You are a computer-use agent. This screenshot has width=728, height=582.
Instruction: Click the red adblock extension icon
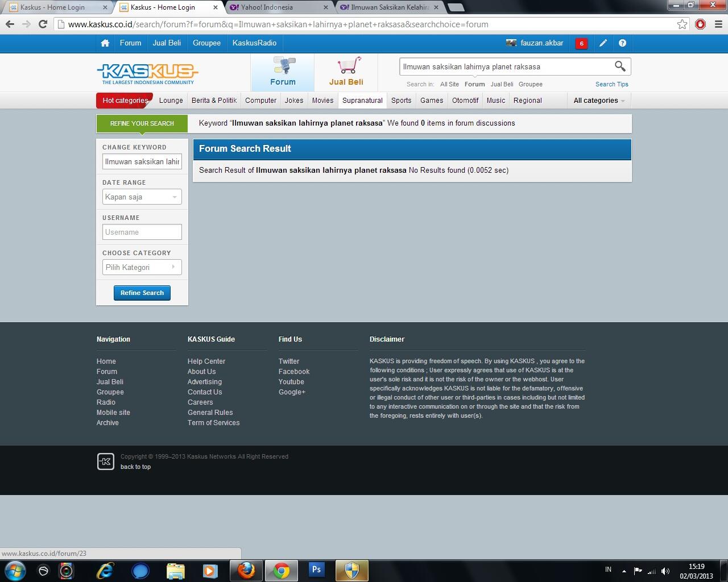(700, 24)
